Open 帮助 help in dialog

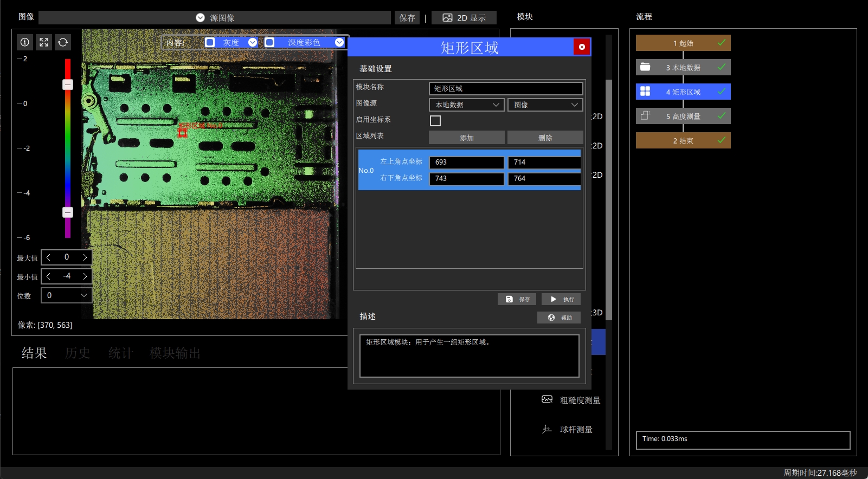pyautogui.click(x=559, y=318)
